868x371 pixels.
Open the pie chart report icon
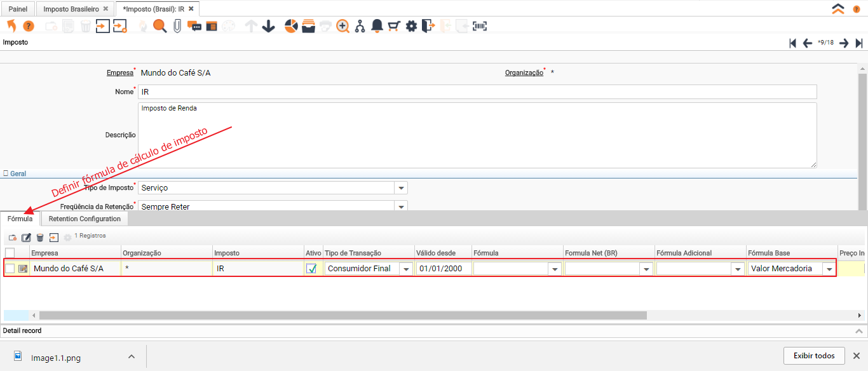click(x=291, y=26)
